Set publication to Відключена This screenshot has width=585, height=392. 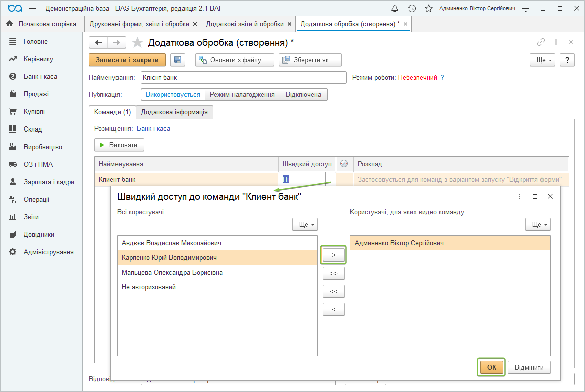(303, 94)
